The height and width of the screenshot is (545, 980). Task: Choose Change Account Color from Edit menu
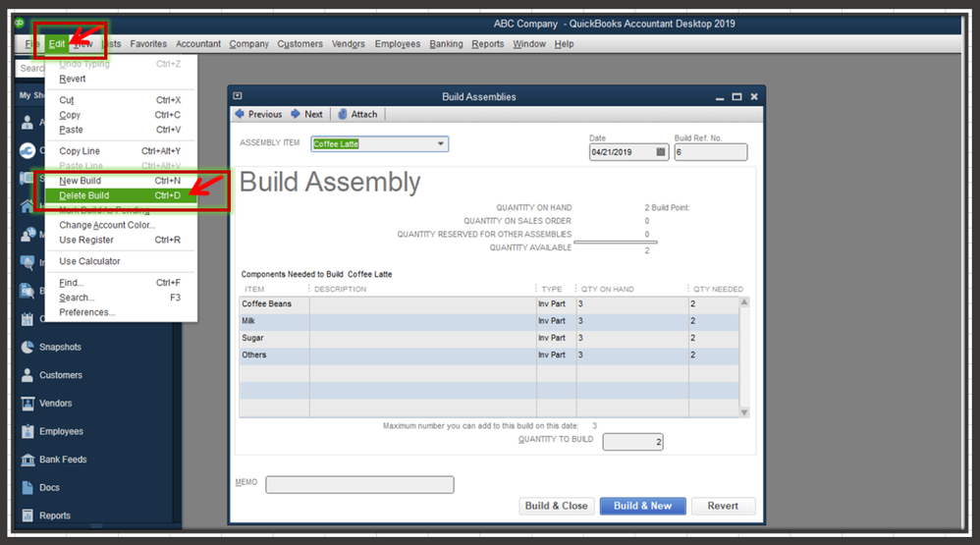(x=120, y=225)
